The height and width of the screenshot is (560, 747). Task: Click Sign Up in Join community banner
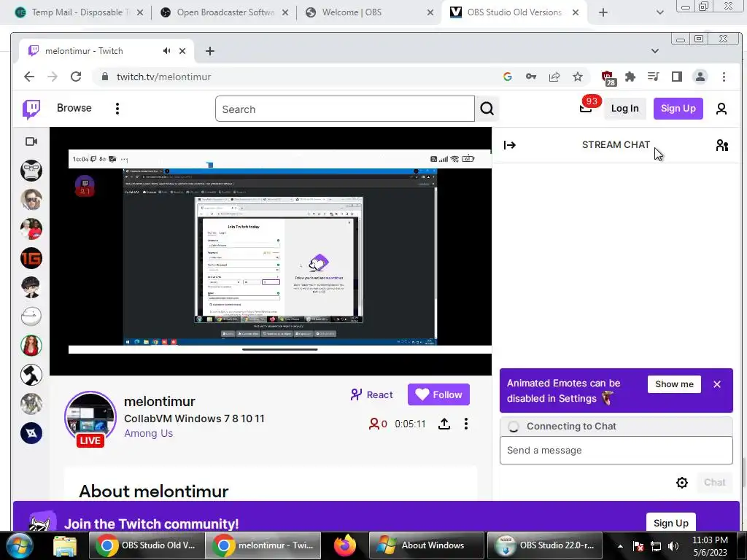[x=671, y=523]
